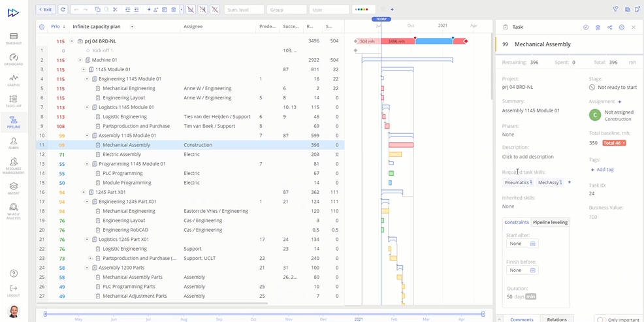Open the column settings gear icon
The width and height of the screenshot is (644, 322).
coord(42,27)
